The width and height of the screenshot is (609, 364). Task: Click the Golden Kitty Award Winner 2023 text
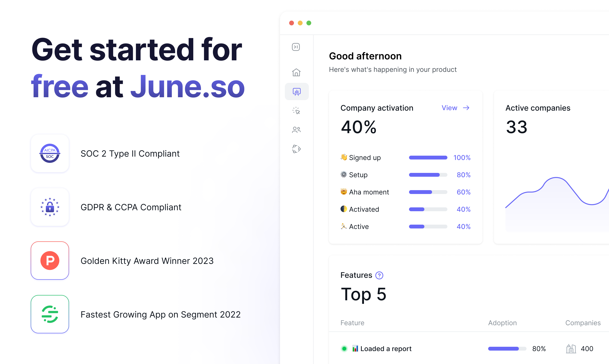pos(147,261)
